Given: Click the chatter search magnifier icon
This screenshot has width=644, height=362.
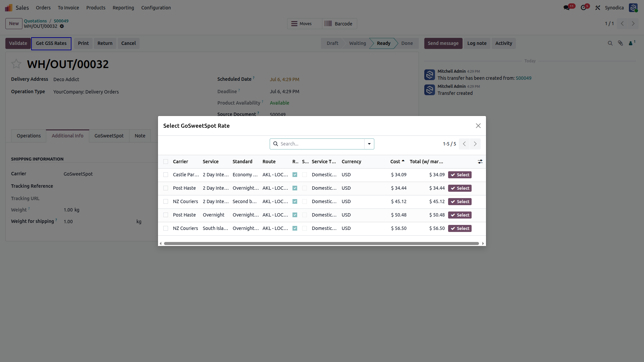Looking at the screenshot, I should 610,43.
